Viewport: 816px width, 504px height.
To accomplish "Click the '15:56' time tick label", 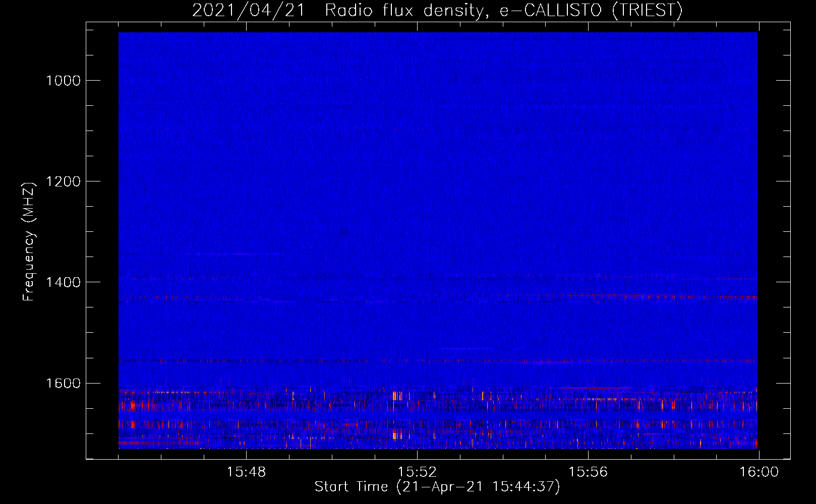I will (x=588, y=472).
